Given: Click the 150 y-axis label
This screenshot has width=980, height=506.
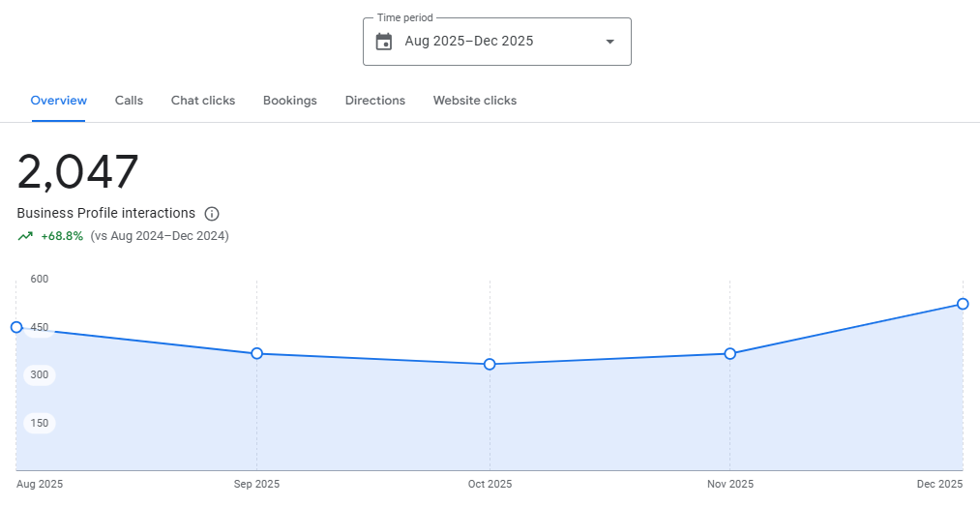Looking at the screenshot, I should pyautogui.click(x=40, y=423).
